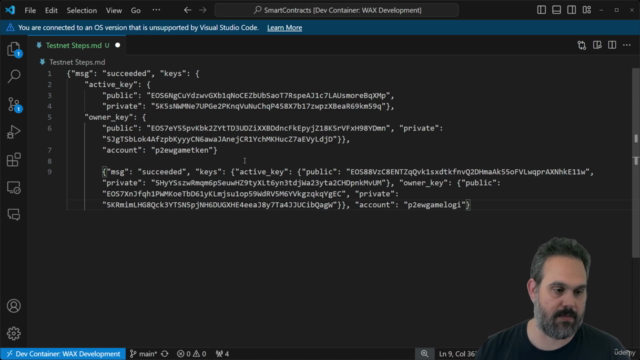Click line number 1 in the gutter
The height and width of the screenshot is (360, 640).
tap(49, 73)
